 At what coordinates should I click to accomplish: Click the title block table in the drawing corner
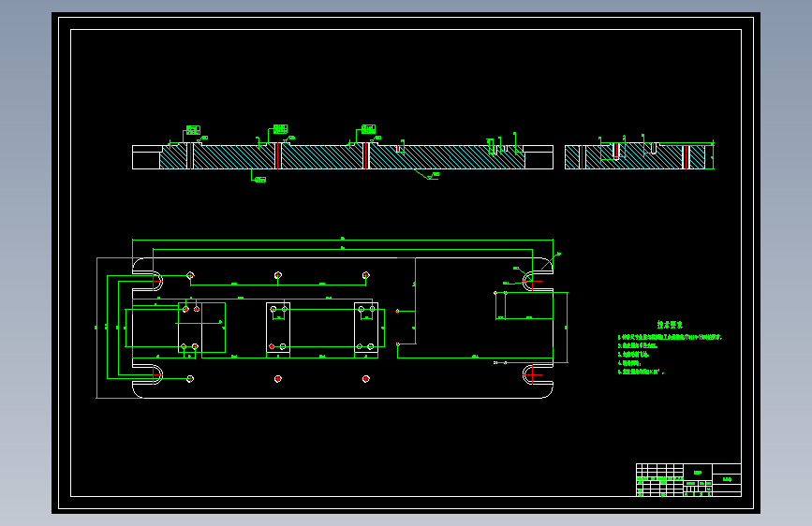coord(688,480)
